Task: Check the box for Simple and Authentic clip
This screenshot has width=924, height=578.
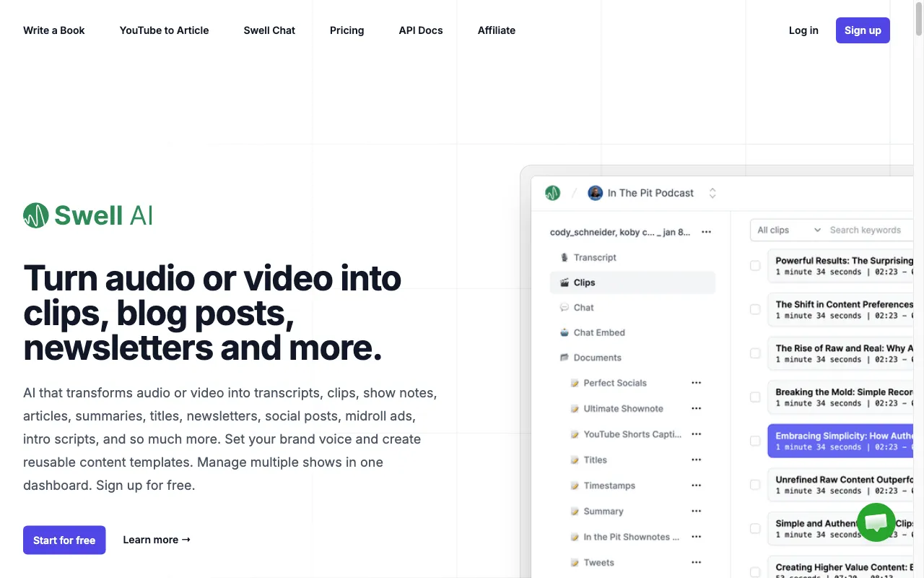Action: click(x=755, y=529)
